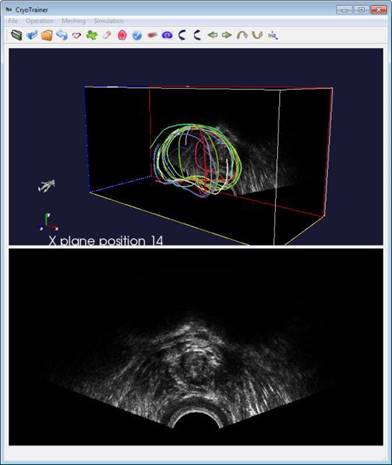Click the pink eraser icon

coord(107,35)
